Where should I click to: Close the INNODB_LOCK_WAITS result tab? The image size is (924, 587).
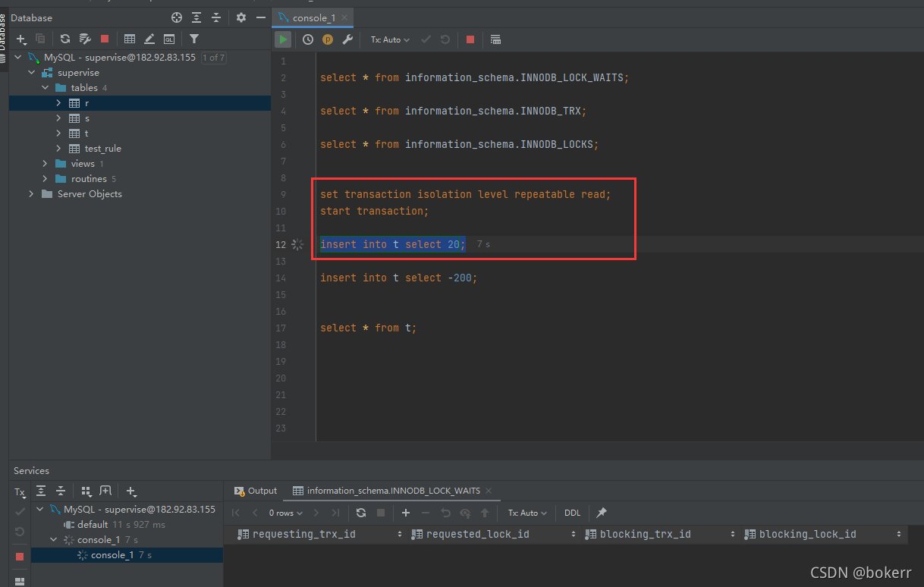pos(489,491)
